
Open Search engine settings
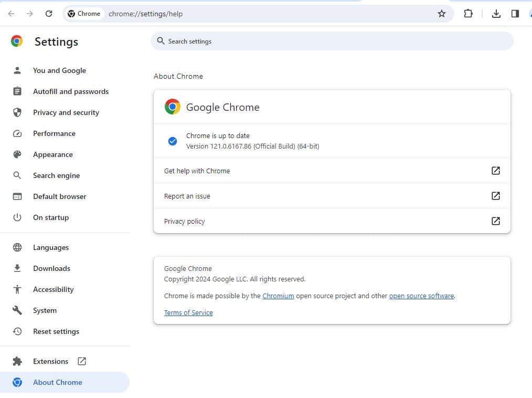56,175
